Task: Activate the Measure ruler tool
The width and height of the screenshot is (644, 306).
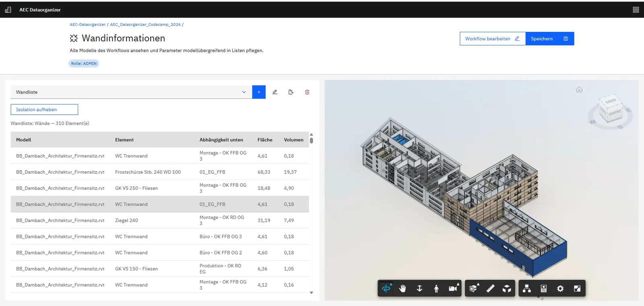Action: click(490, 288)
